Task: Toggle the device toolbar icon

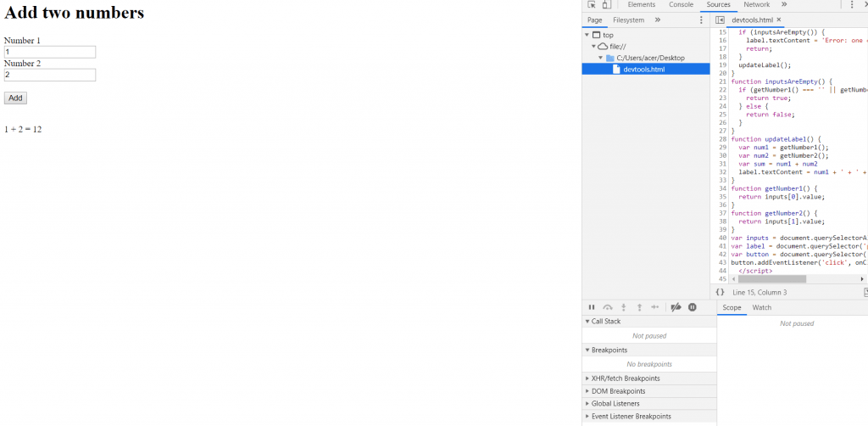Action: (x=606, y=5)
